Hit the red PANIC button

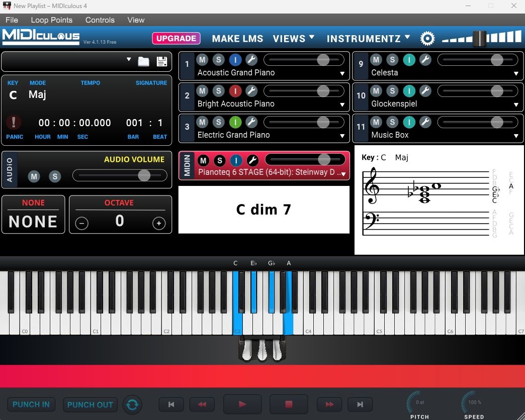click(x=14, y=123)
